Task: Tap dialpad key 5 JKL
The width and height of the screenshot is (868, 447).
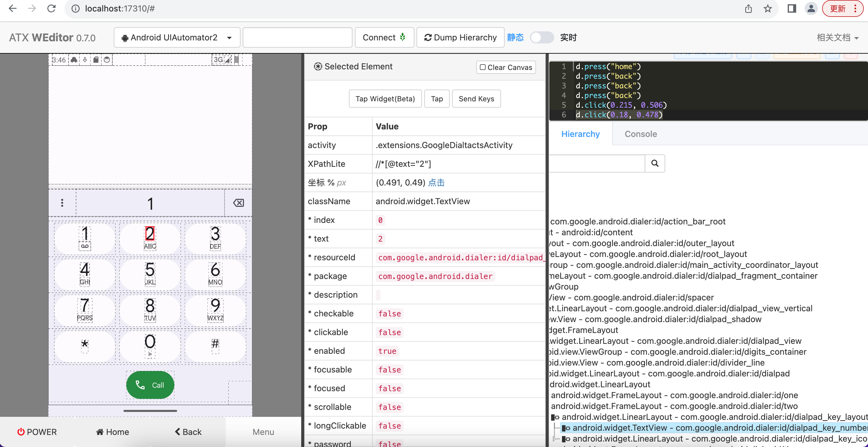Action: (x=150, y=274)
